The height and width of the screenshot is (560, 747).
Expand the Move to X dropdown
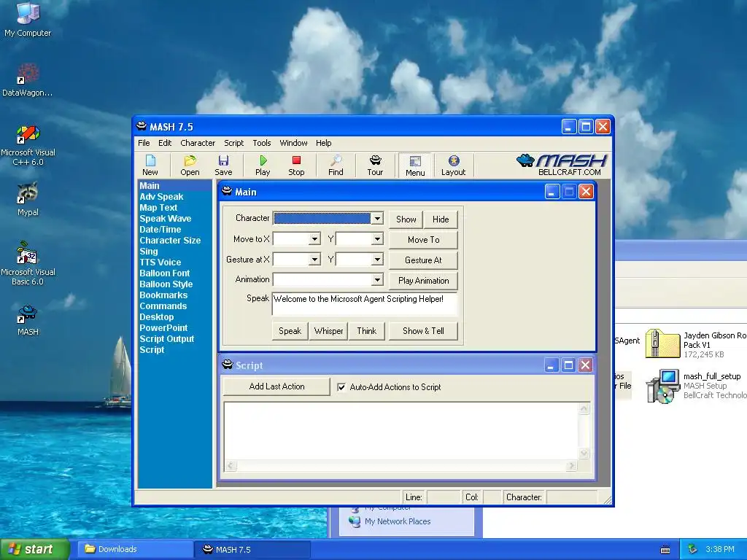click(314, 239)
